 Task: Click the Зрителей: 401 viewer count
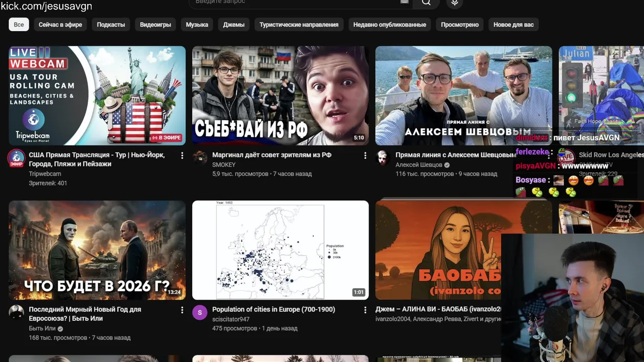48,183
